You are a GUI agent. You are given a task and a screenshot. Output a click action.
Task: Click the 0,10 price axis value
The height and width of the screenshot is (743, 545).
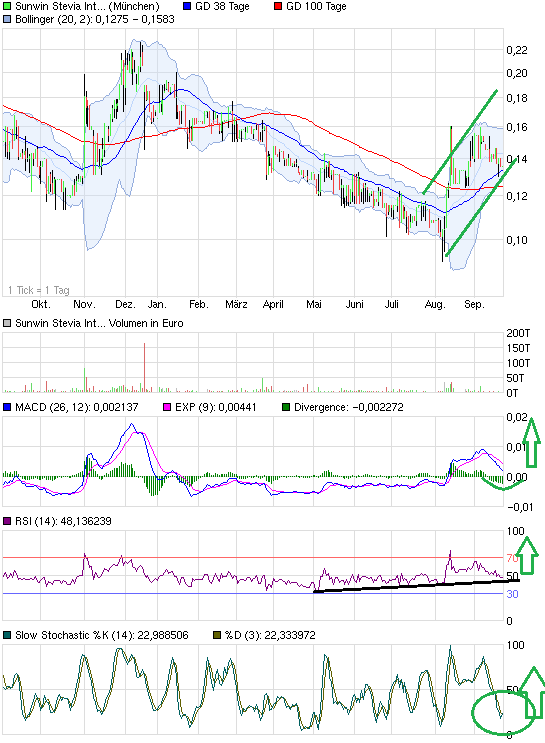pyautogui.click(x=517, y=240)
